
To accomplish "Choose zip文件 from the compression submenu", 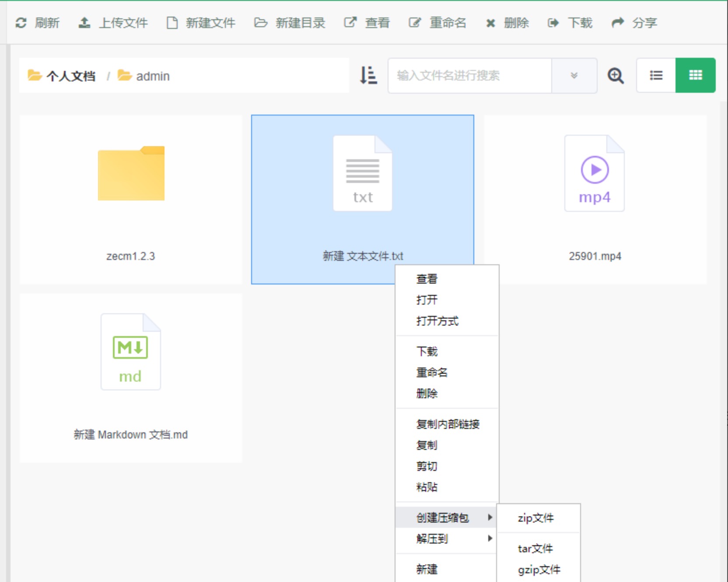I will [535, 518].
